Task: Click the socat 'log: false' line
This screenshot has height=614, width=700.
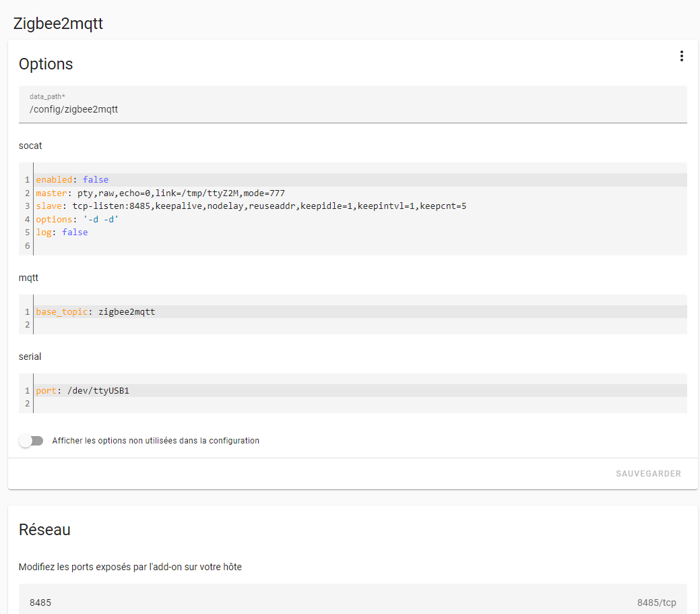Action: pyautogui.click(x=62, y=233)
